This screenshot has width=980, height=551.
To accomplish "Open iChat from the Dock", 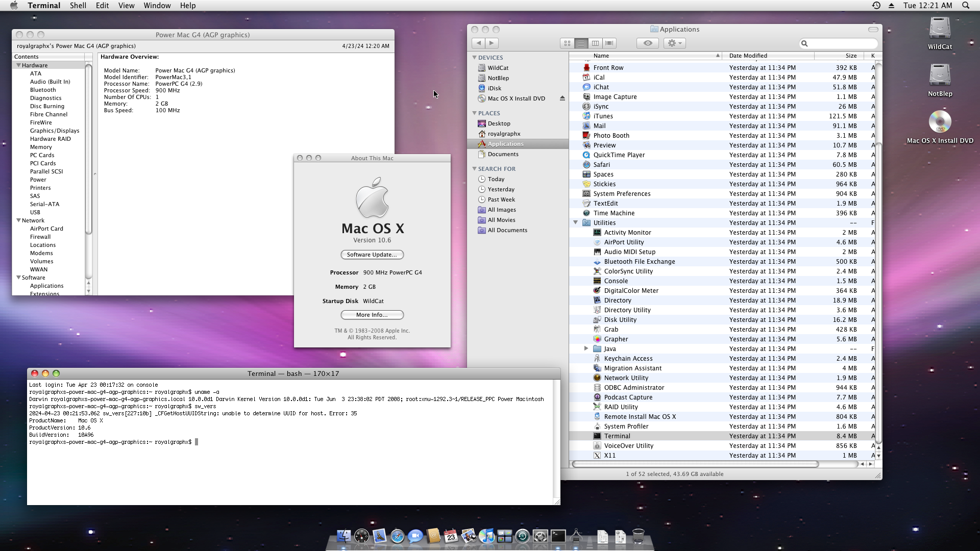I will (415, 536).
